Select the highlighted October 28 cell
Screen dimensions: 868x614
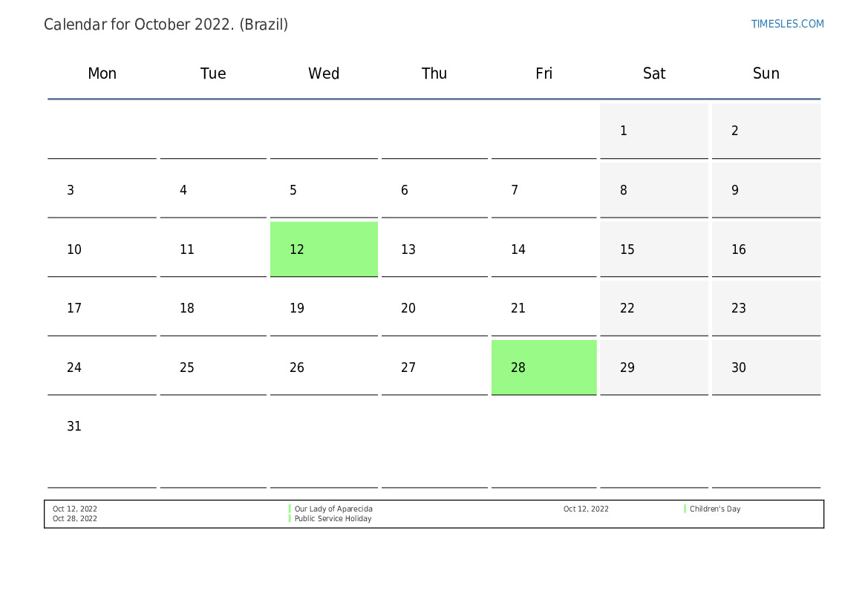click(x=544, y=368)
